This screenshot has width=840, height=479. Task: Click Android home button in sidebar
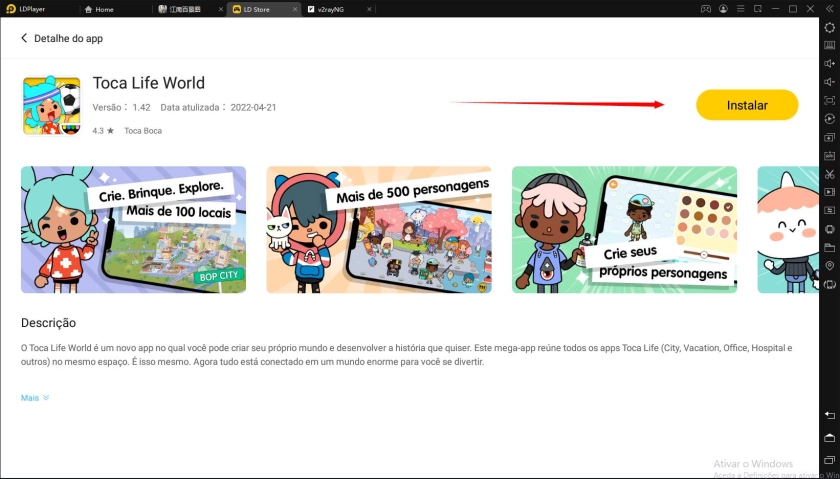coord(829,438)
